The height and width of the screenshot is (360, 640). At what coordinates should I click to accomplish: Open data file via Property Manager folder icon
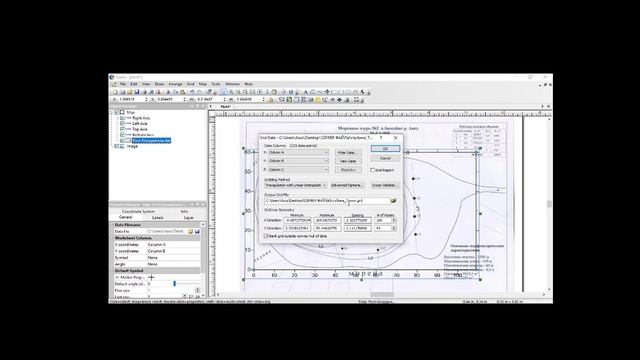[190, 231]
